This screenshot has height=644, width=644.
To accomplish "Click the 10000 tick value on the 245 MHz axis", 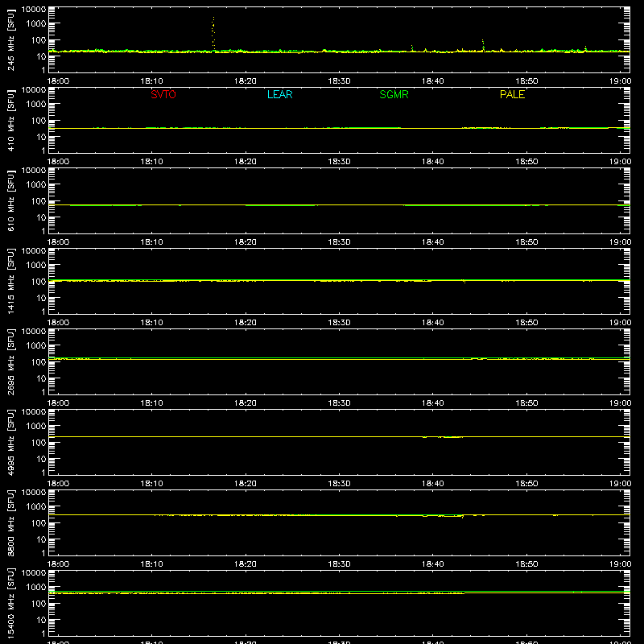I will point(34,9).
